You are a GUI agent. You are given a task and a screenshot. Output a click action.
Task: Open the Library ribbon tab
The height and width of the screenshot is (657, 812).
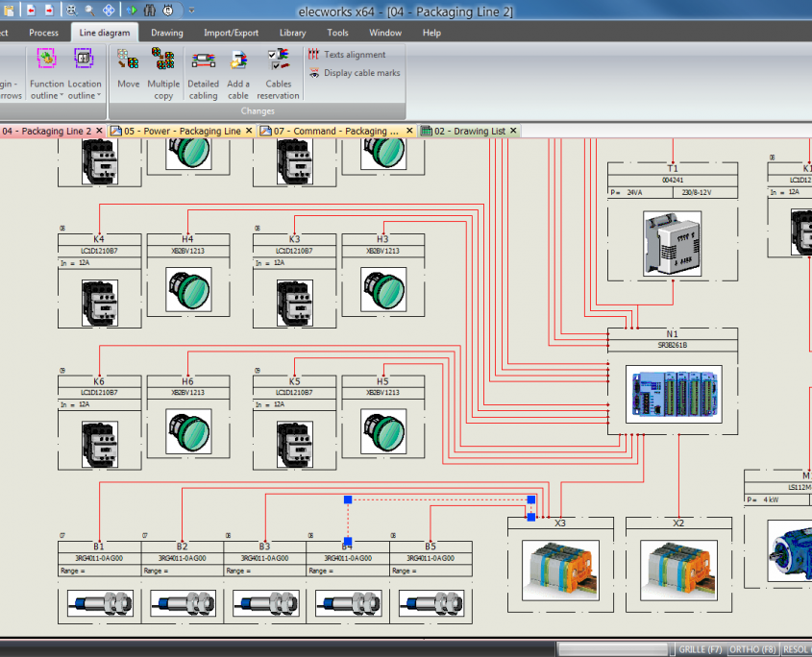tap(292, 33)
